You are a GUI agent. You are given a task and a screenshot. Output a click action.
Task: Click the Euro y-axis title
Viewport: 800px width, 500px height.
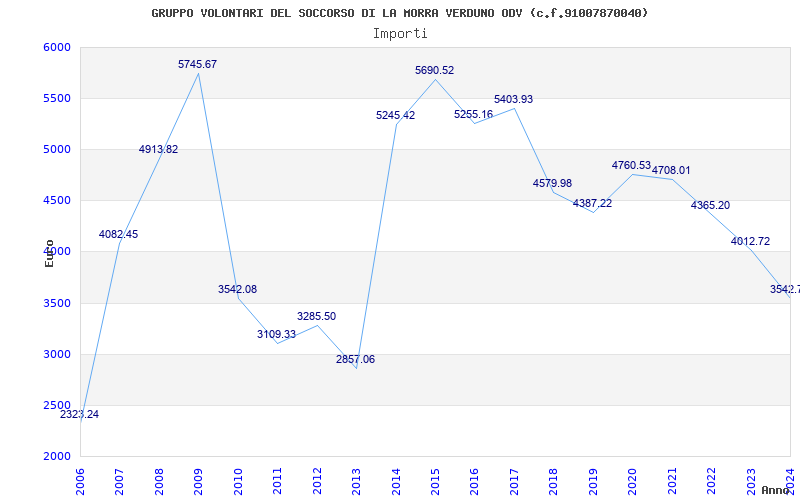coord(49,253)
